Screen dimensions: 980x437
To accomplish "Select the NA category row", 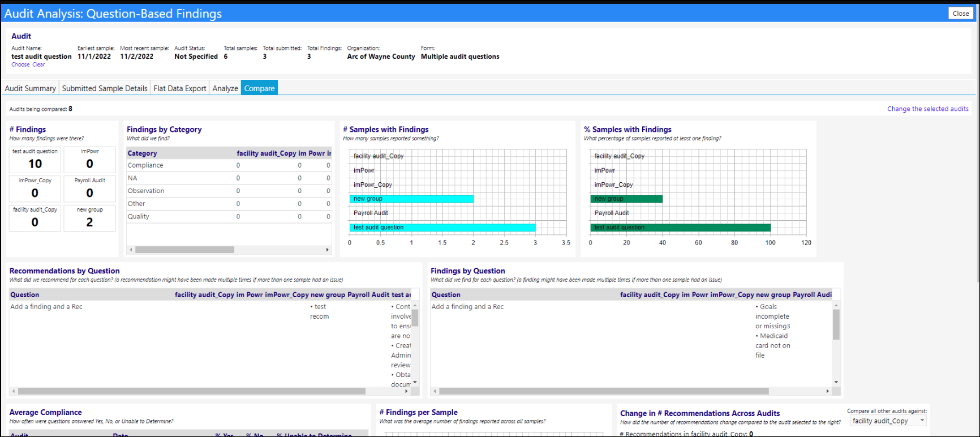I will tap(229, 178).
